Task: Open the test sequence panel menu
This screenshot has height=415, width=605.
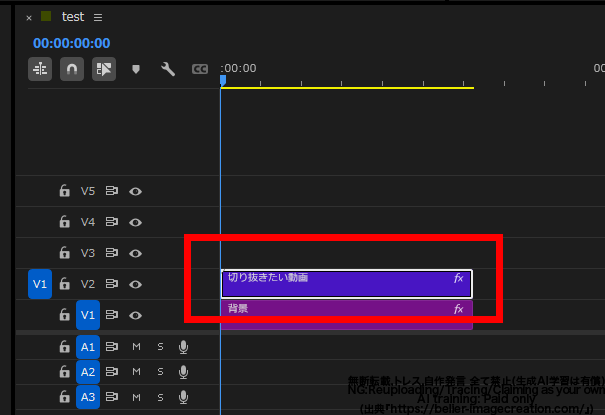Action: click(98, 17)
